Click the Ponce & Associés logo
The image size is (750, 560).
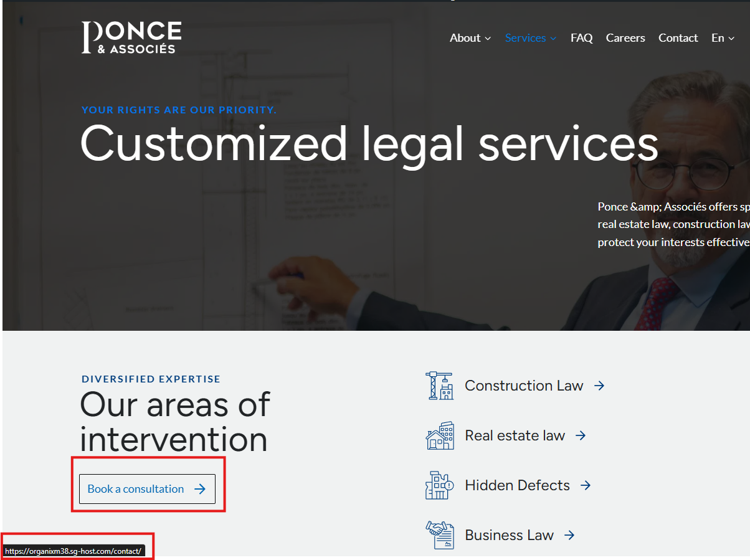[131, 37]
